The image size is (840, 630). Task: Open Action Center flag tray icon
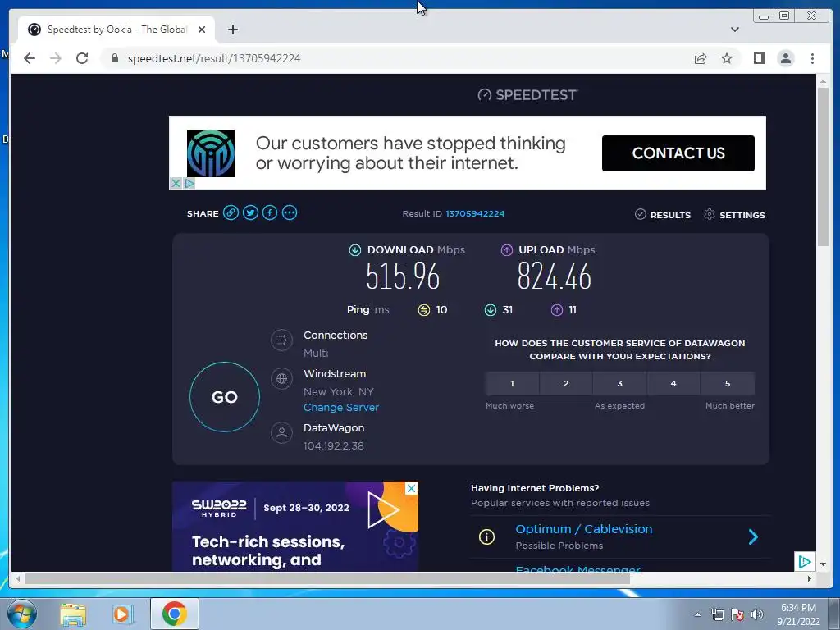pos(737,614)
